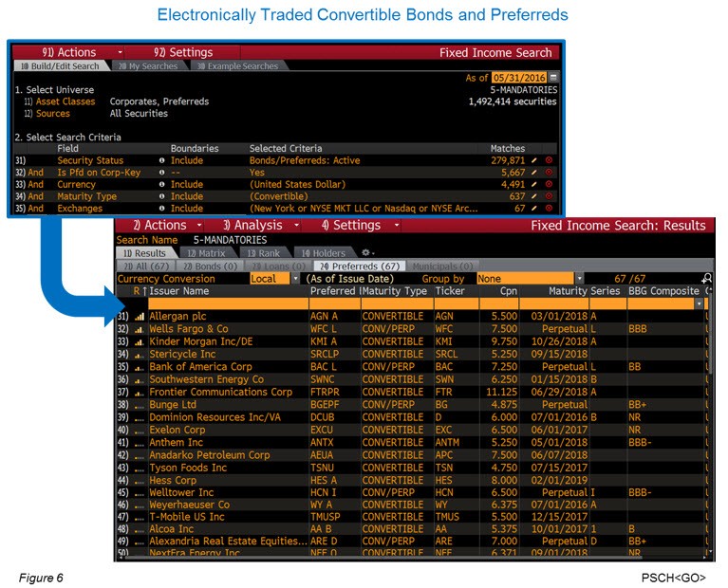
Task: Open the Wells Fargo & Co issuer row
Action: [188, 329]
